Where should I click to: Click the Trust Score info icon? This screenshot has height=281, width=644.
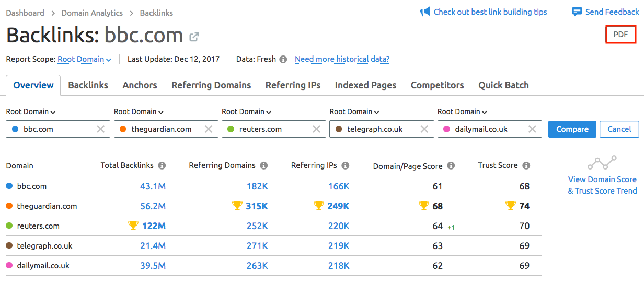(526, 165)
